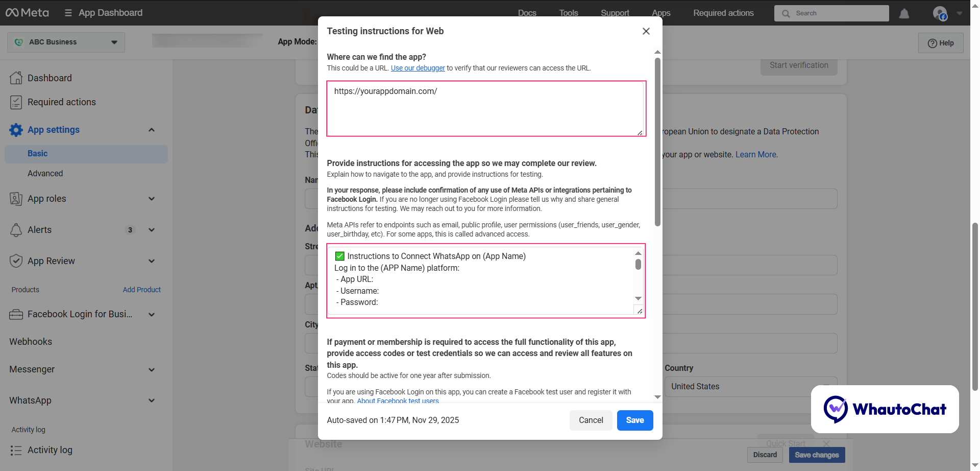Image resolution: width=980 pixels, height=471 pixels.
Task: Click the Use our debugger link
Action: 418,68
